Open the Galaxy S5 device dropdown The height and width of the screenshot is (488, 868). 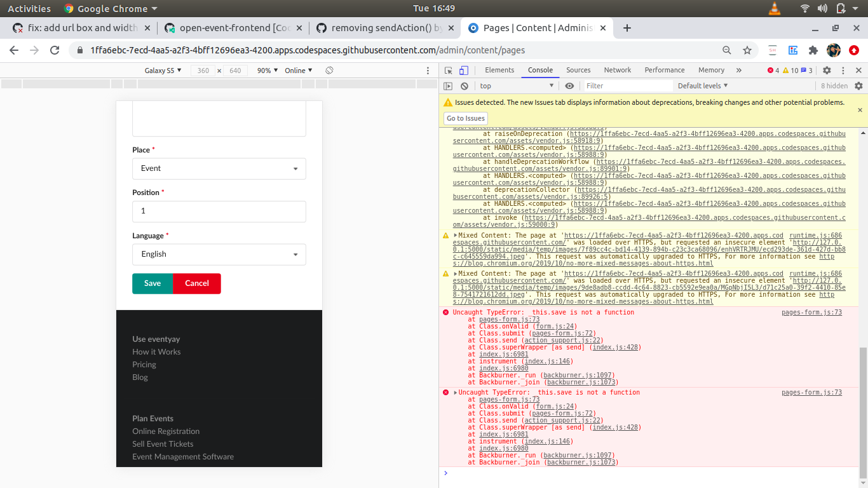click(x=163, y=71)
